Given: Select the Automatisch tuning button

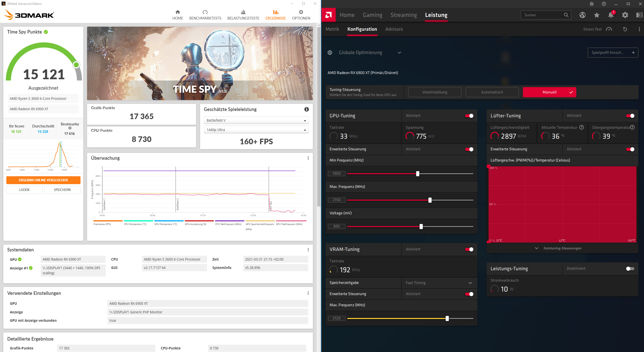Looking at the screenshot, I should [492, 92].
